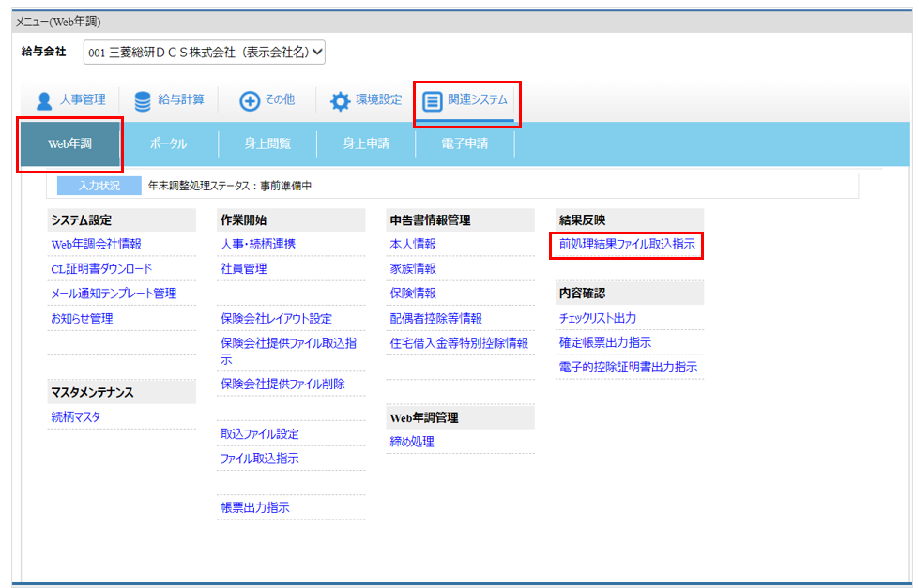Viewport: 915px width, 588px height.
Task: Click the 結果反映 section header
Action: pyautogui.click(x=630, y=220)
